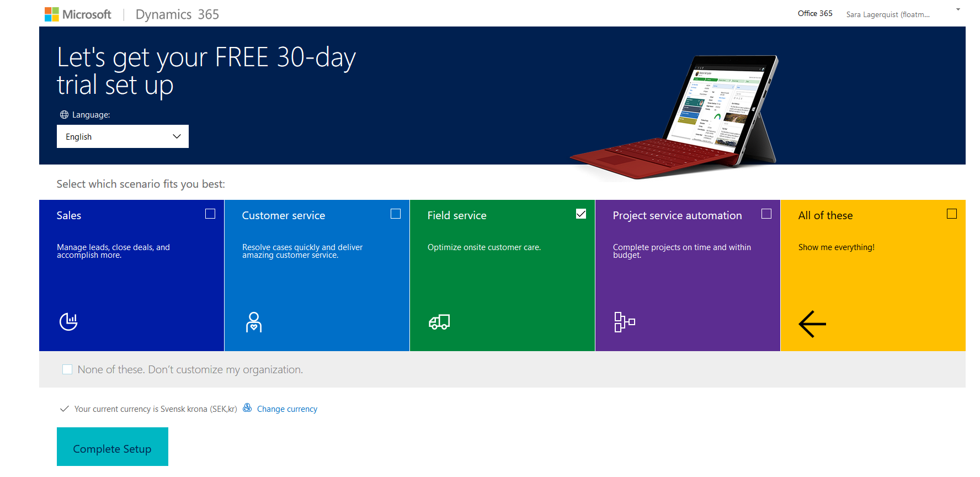Screen dimensions: 980x477
Task: Click the currency coins icon
Action: tap(247, 408)
